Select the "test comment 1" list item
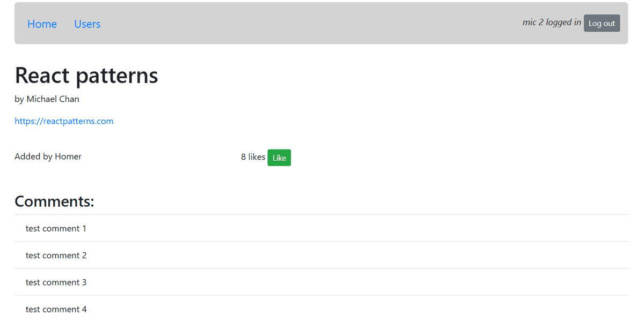 (x=56, y=228)
